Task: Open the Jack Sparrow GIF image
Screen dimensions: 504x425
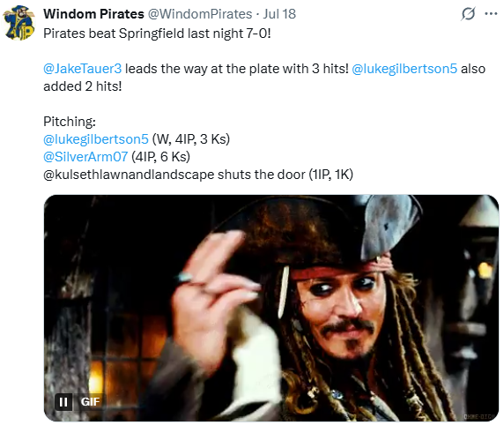Action: (x=271, y=308)
